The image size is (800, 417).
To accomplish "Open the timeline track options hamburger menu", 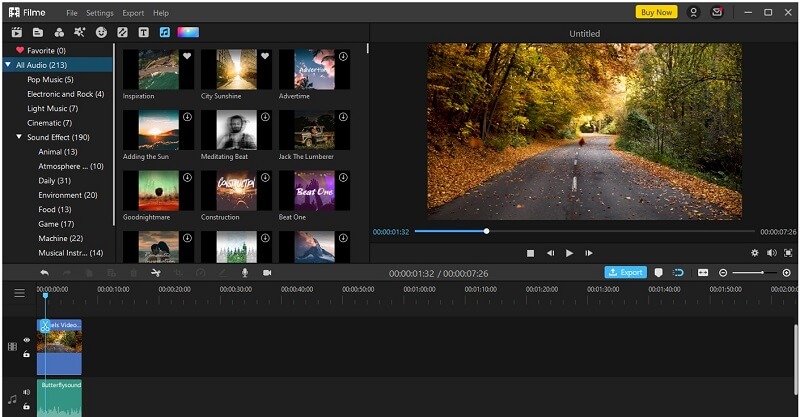I will [19, 293].
